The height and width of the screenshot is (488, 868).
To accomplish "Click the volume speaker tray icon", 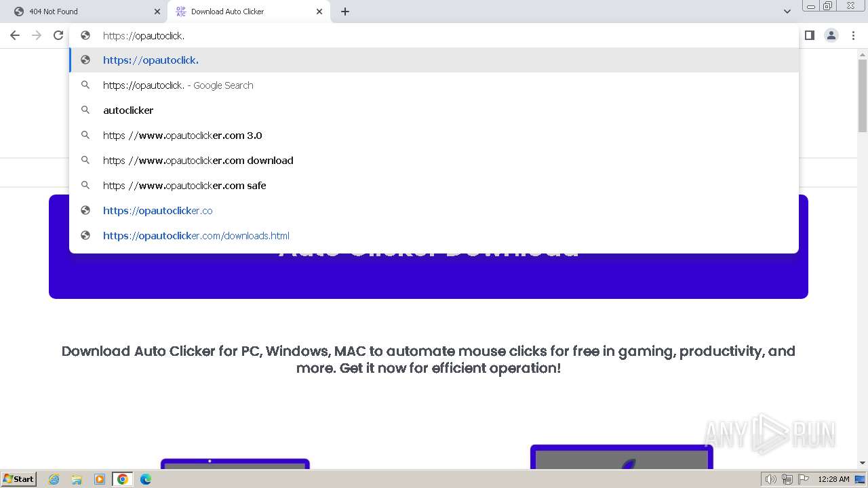I will (770, 479).
